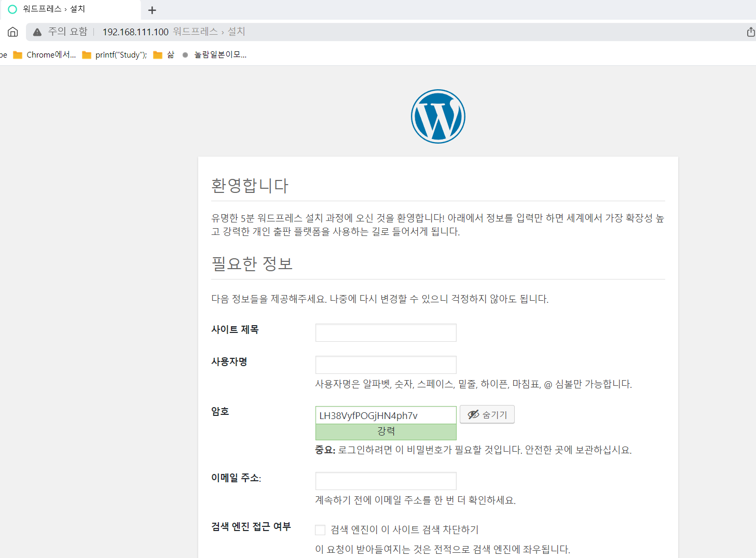Click the '사이트 제목' label

[235, 329]
